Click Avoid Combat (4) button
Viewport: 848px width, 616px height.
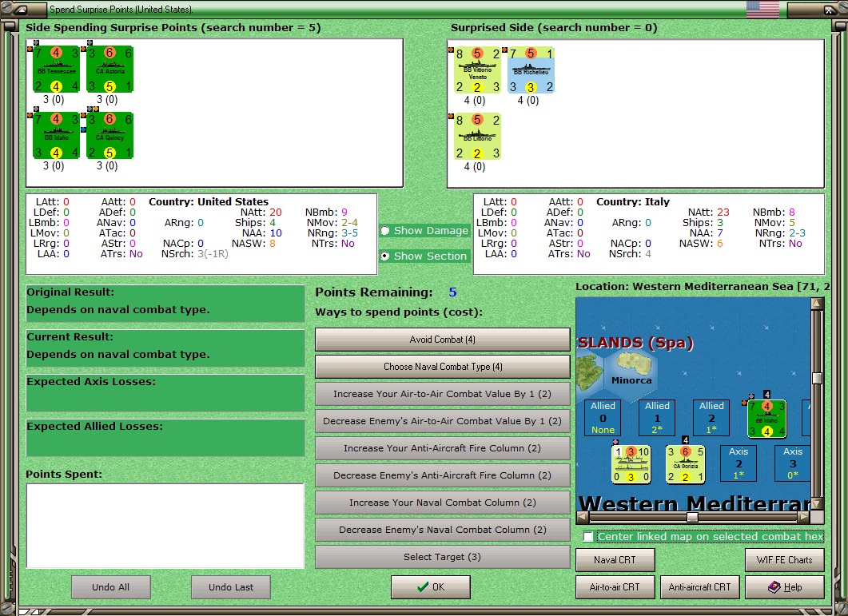coord(443,340)
